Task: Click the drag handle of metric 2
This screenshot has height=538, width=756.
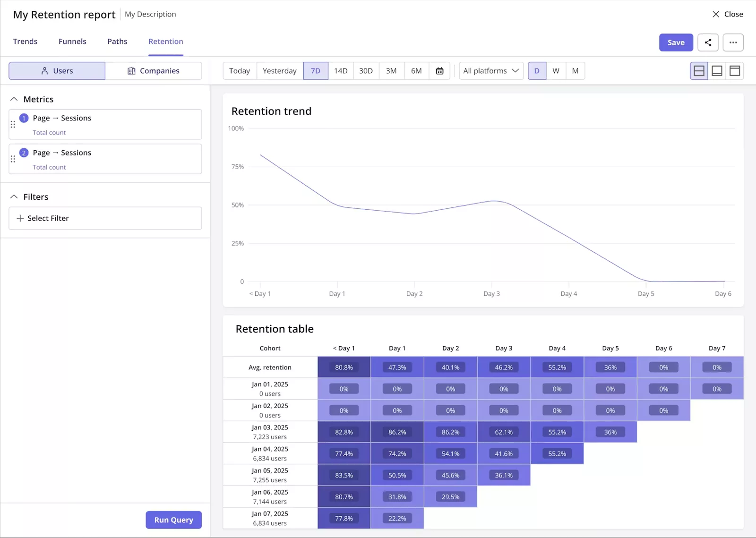Action: pos(13,159)
